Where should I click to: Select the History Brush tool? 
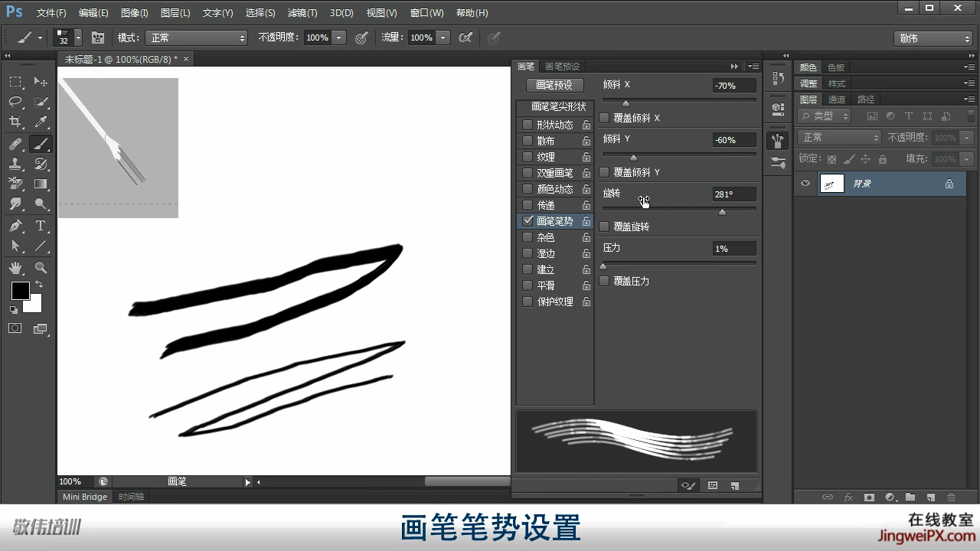coord(41,164)
